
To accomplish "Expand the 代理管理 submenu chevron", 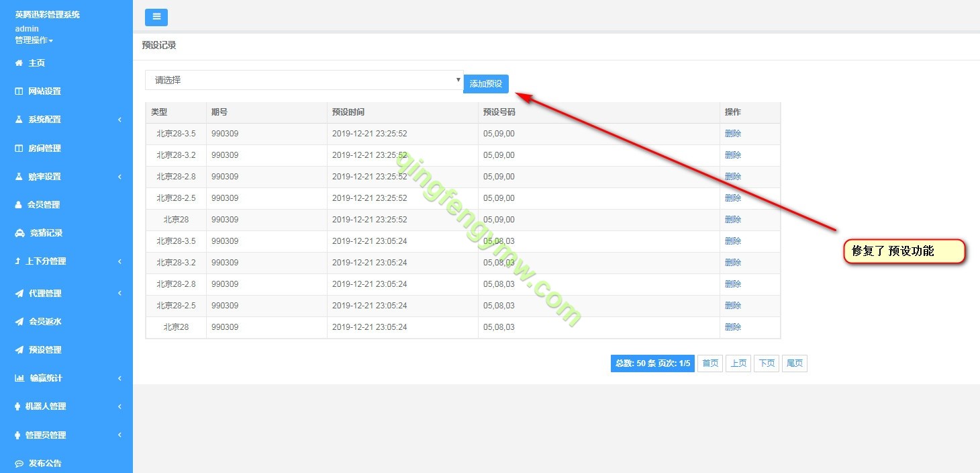I will [x=119, y=294].
